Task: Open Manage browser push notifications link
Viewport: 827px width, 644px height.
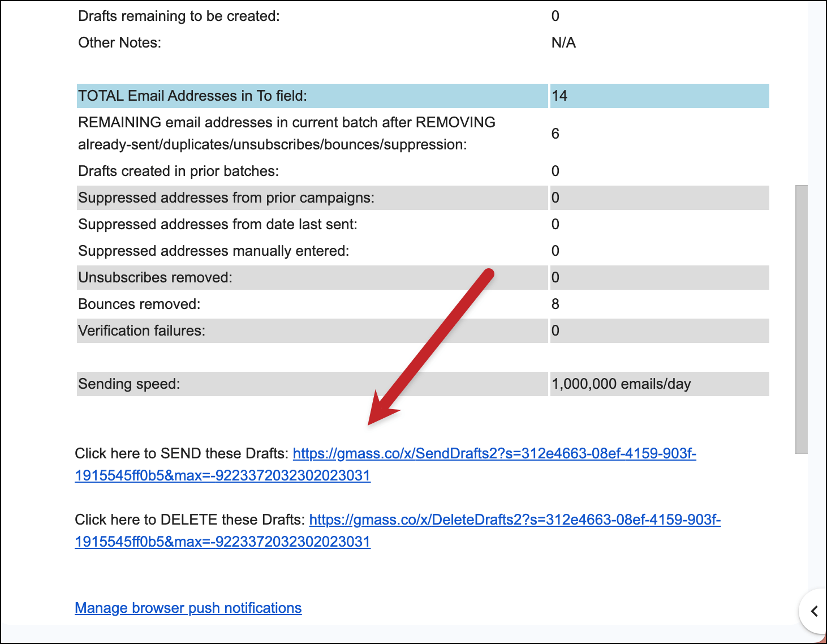Action: pos(188,608)
